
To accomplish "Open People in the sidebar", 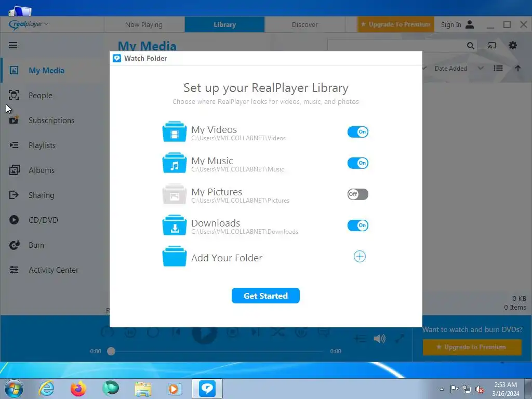I will click(41, 96).
